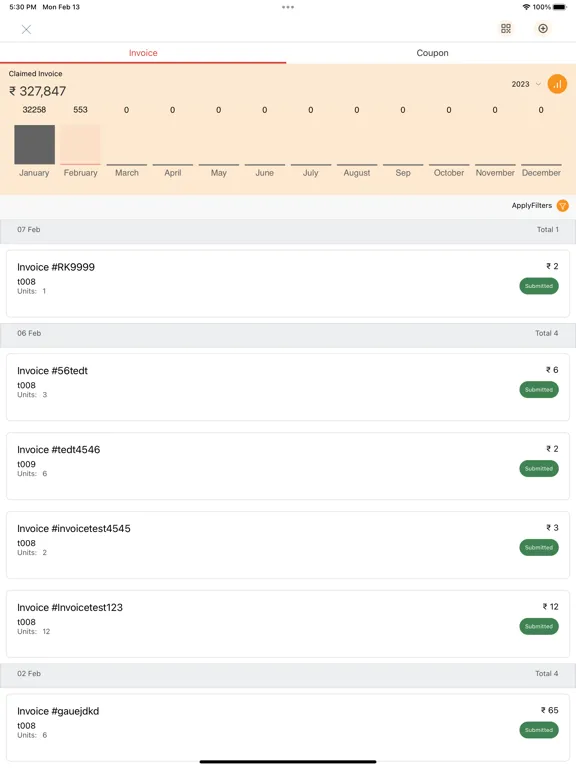
Task: Tap the home indicator bar
Action: coord(288,762)
